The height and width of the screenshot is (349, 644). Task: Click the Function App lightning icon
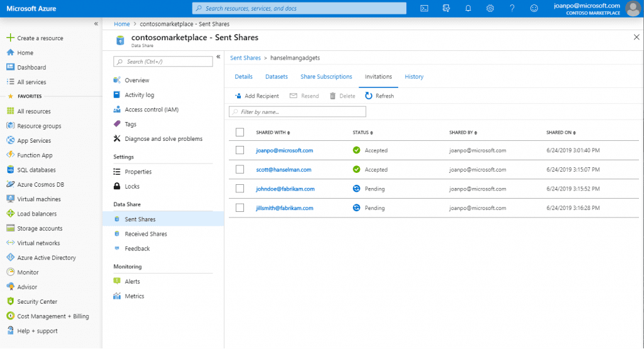coord(10,155)
